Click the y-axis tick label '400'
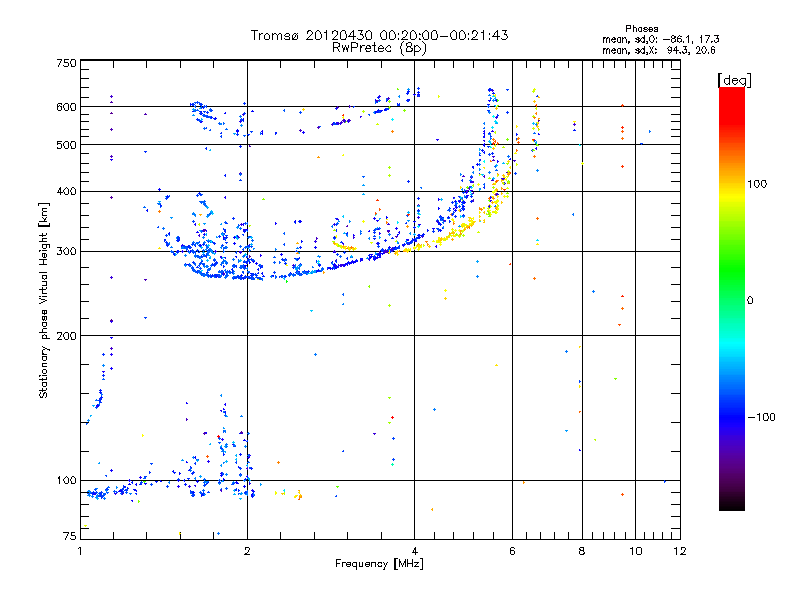 [x=66, y=191]
